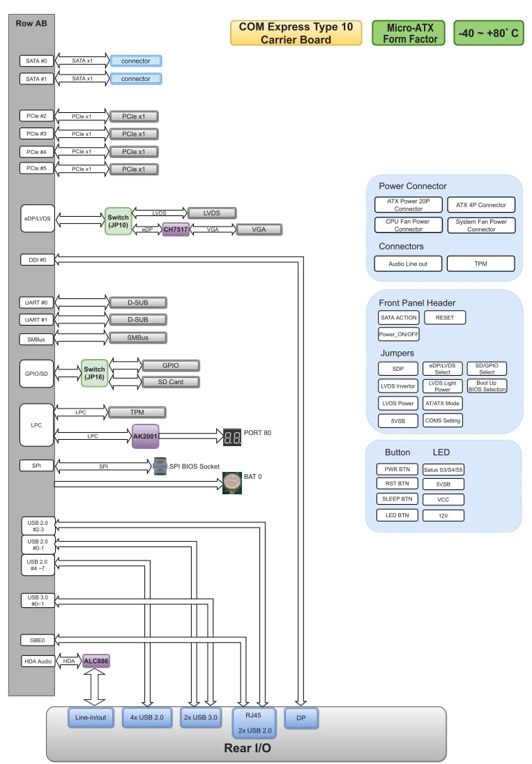Click the Switch (JP16) block
This screenshot has width=532, height=764.
[x=93, y=373]
